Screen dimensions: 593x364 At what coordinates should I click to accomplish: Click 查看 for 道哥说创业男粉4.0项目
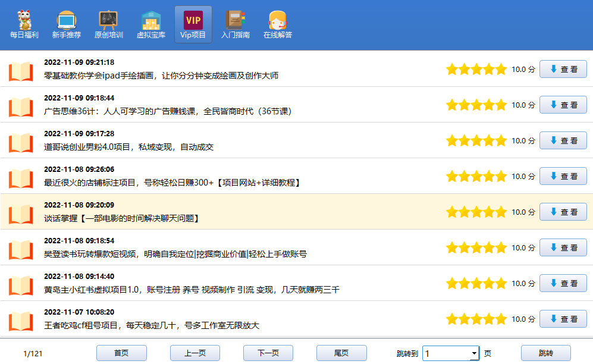tap(563, 140)
